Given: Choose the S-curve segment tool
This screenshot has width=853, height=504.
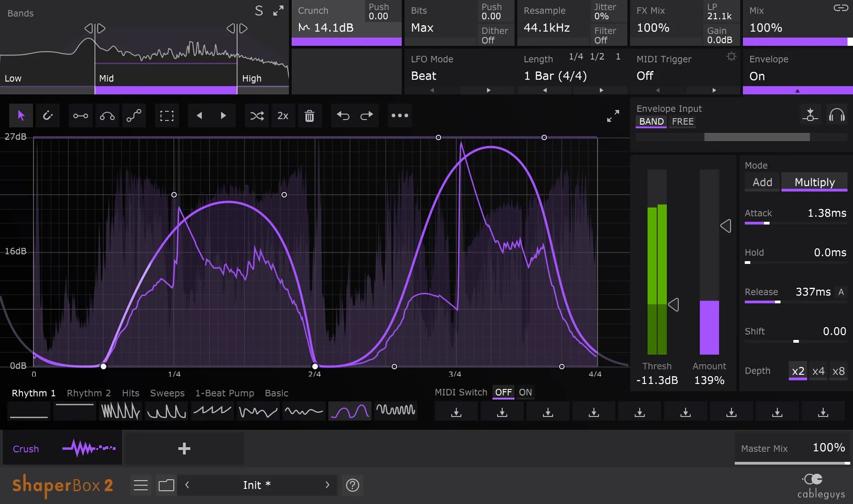Looking at the screenshot, I should point(134,115).
